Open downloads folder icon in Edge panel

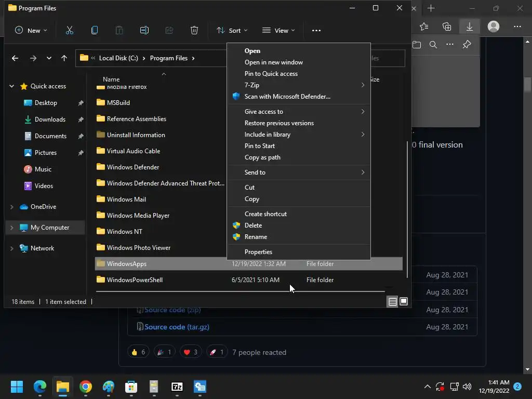[x=417, y=45]
